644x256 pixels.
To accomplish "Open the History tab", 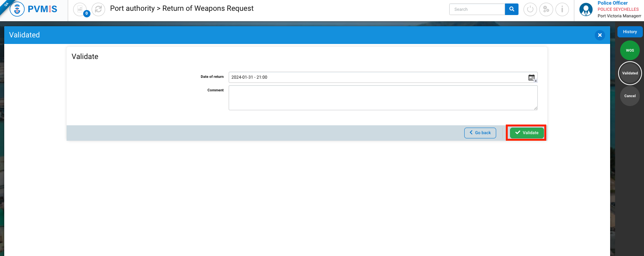I will (x=630, y=32).
